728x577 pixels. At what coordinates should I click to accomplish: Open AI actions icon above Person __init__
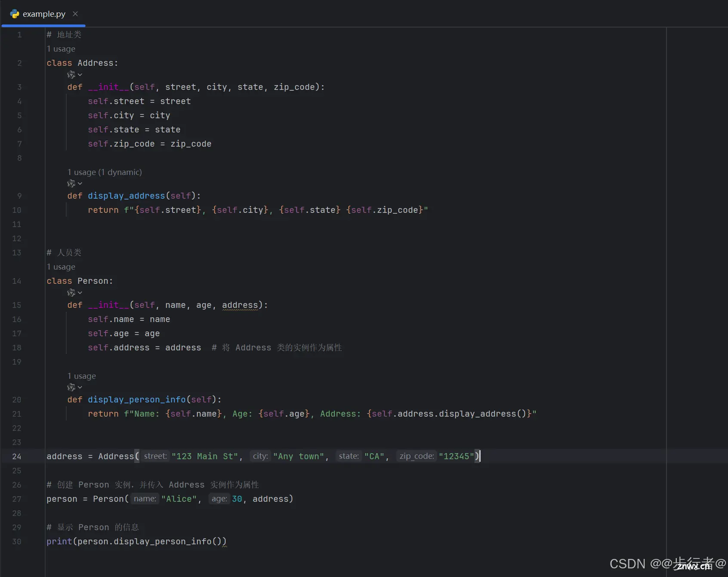(71, 293)
